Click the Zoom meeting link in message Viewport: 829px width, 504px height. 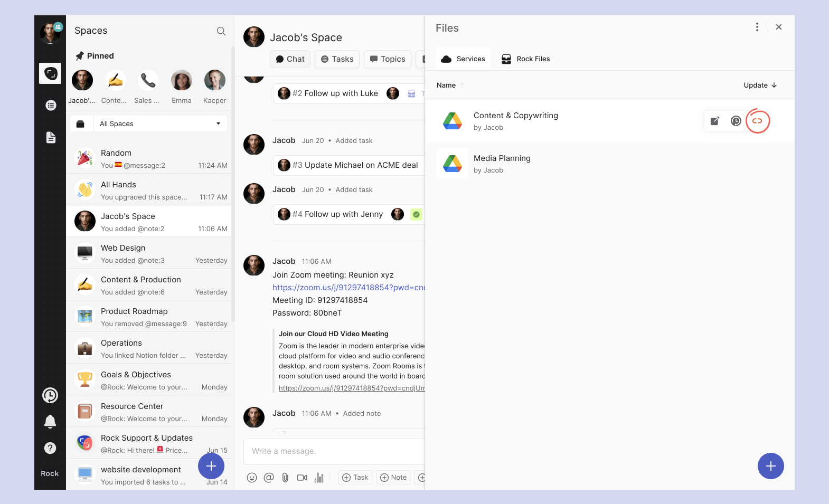click(348, 288)
